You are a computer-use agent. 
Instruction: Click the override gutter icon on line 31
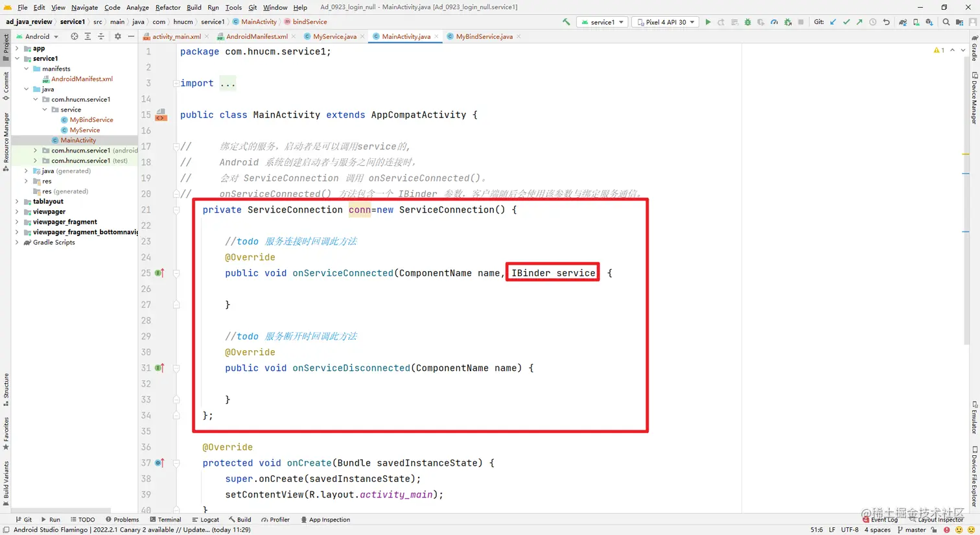tap(159, 368)
